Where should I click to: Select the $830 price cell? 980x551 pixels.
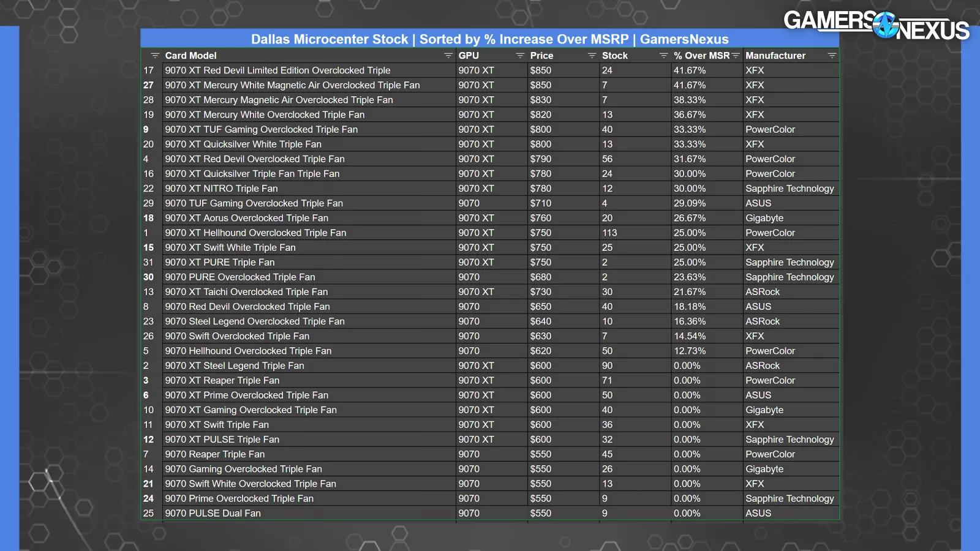(x=540, y=100)
